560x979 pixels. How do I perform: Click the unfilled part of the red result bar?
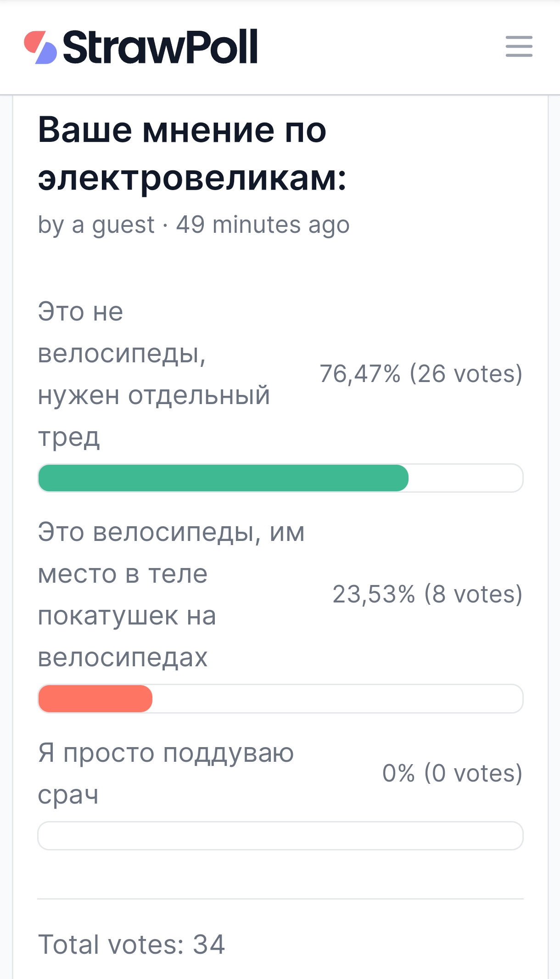[x=337, y=698]
